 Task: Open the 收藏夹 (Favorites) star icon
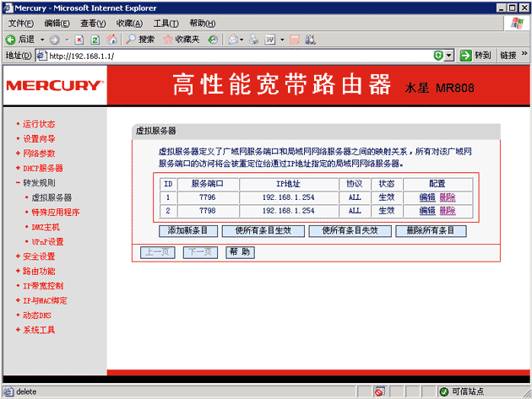point(168,40)
